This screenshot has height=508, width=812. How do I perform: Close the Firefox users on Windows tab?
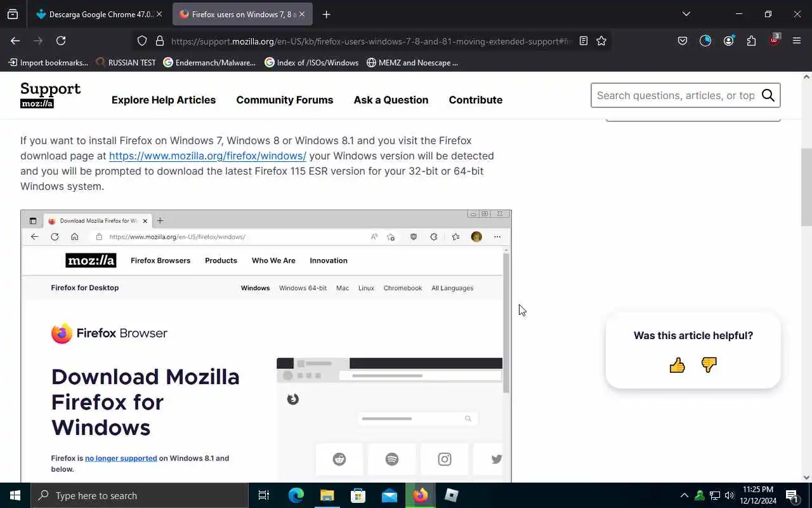(301, 14)
